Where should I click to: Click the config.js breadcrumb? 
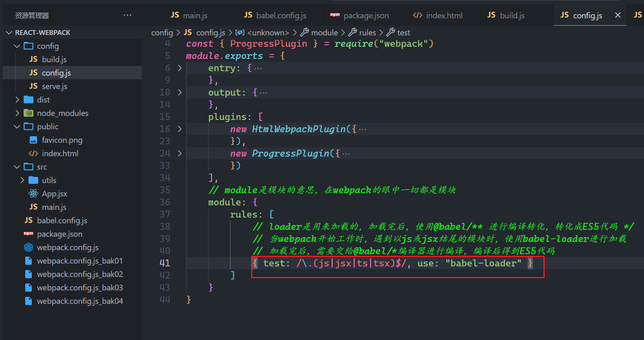click(204, 33)
